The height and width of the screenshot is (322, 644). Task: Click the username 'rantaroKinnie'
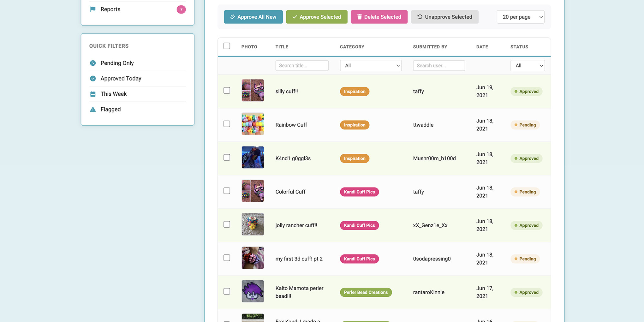[x=429, y=292]
